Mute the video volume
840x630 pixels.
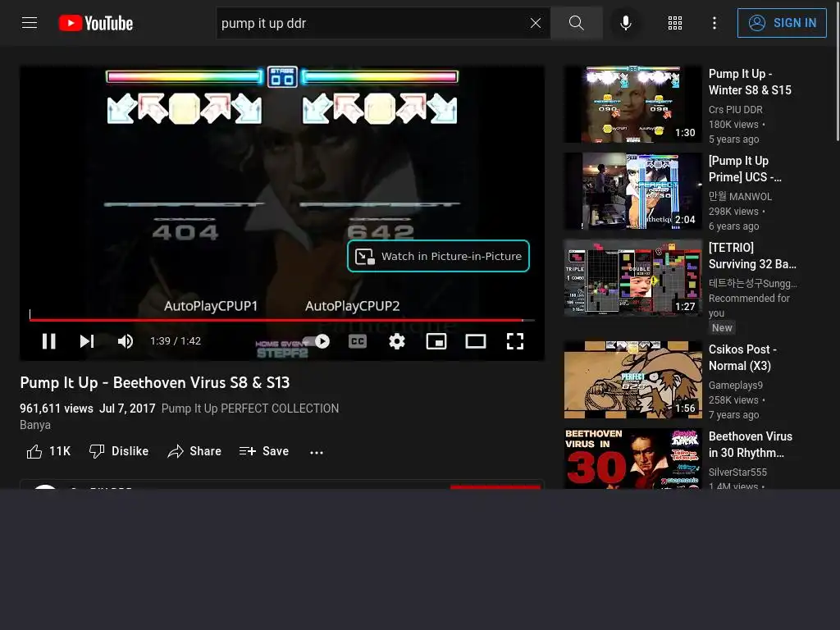(126, 341)
